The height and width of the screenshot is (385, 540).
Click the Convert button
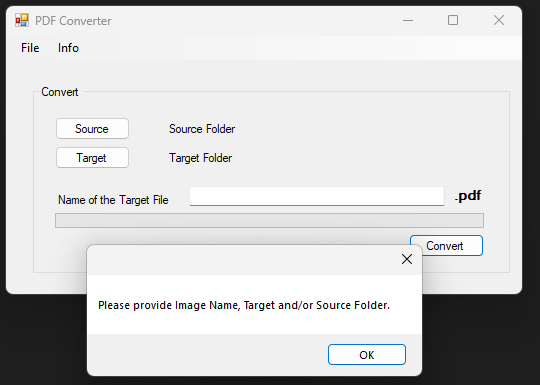(446, 246)
